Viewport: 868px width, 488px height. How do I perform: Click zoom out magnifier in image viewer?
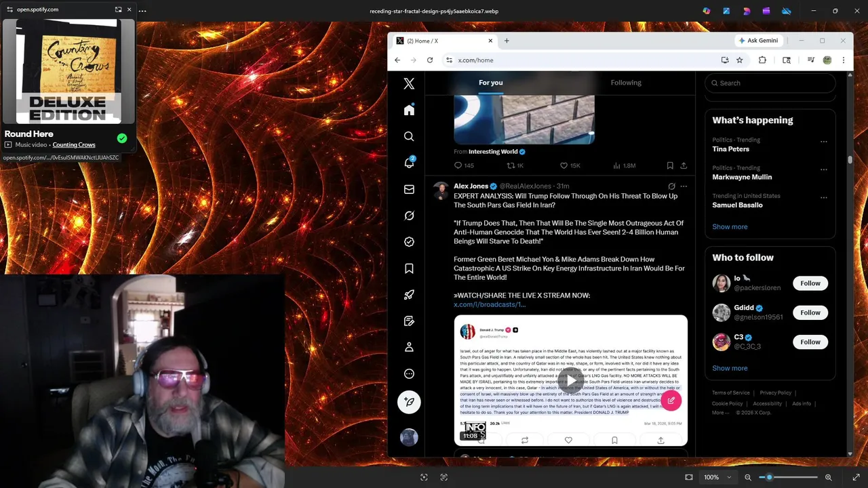[x=748, y=477]
